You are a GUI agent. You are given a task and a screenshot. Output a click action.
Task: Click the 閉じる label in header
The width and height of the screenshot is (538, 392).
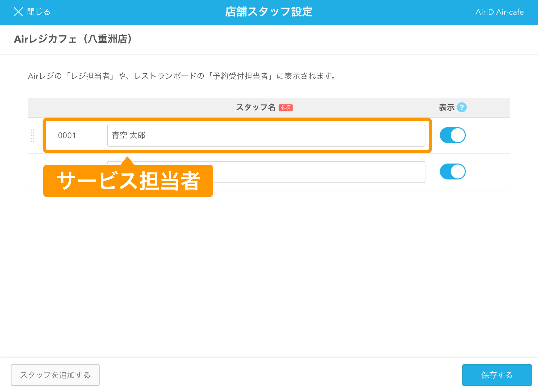(x=39, y=12)
